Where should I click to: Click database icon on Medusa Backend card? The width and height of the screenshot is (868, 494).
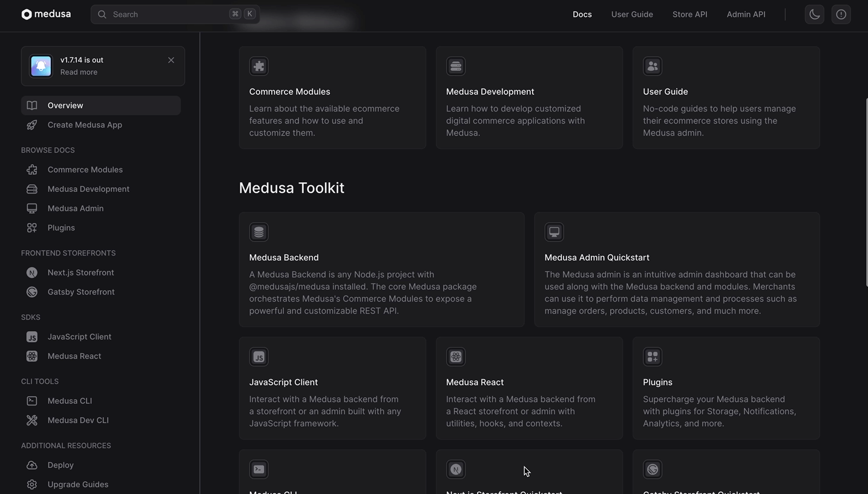tap(259, 232)
